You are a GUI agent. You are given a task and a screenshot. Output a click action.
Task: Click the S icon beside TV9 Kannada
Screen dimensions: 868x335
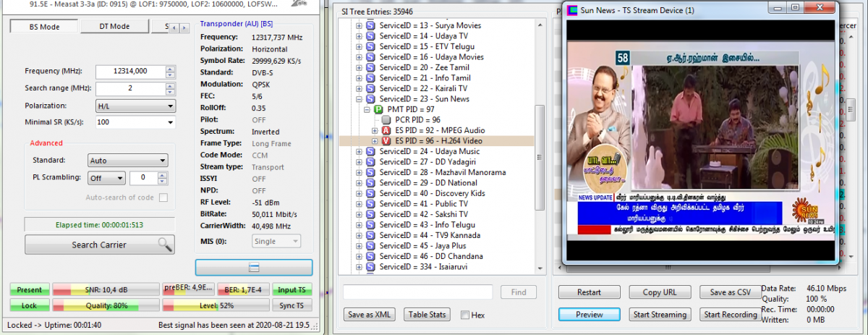[371, 235]
